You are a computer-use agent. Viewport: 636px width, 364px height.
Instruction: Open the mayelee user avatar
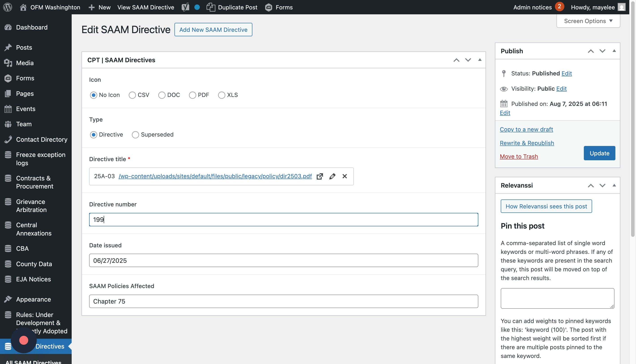pyautogui.click(x=621, y=7)
